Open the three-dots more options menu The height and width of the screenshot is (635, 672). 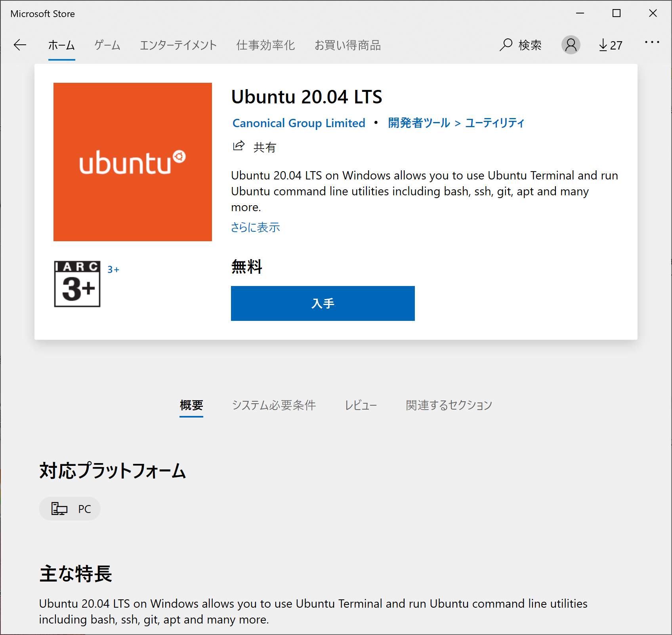pos(652,42)
